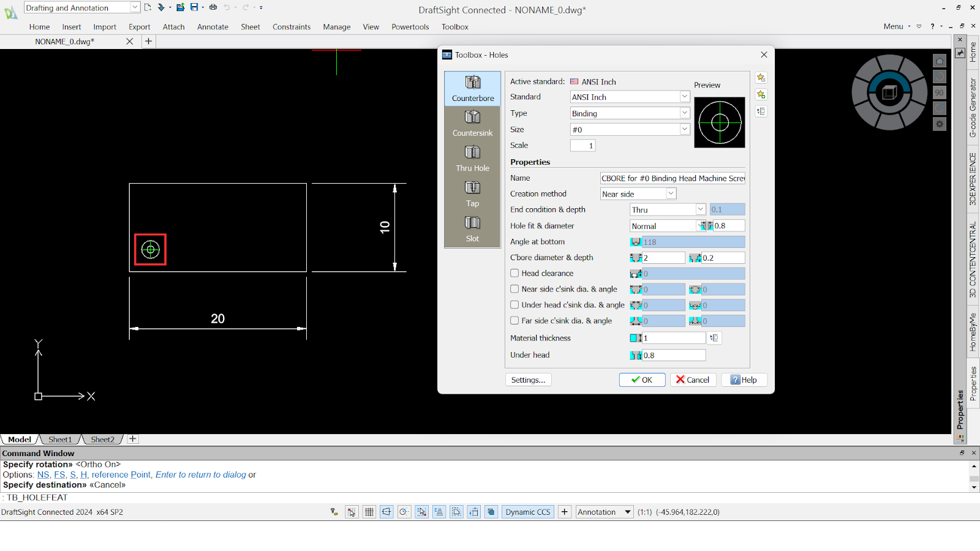Click the Open folder icon in quick access toolbar
980x551 pixels.
(x=180, y=7)
